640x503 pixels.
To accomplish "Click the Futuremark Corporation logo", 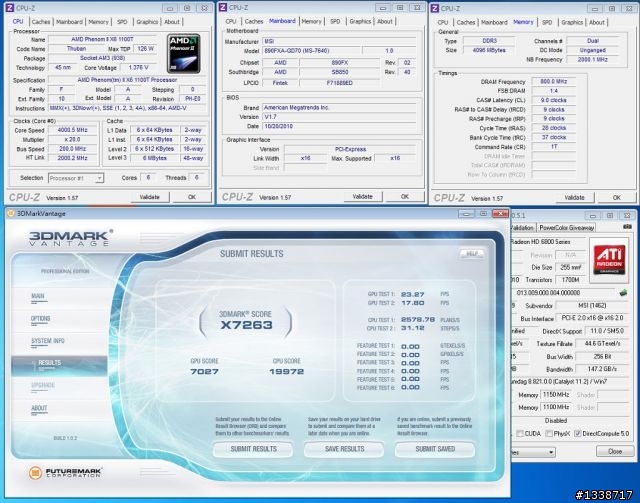I will (x=65, y=473).
